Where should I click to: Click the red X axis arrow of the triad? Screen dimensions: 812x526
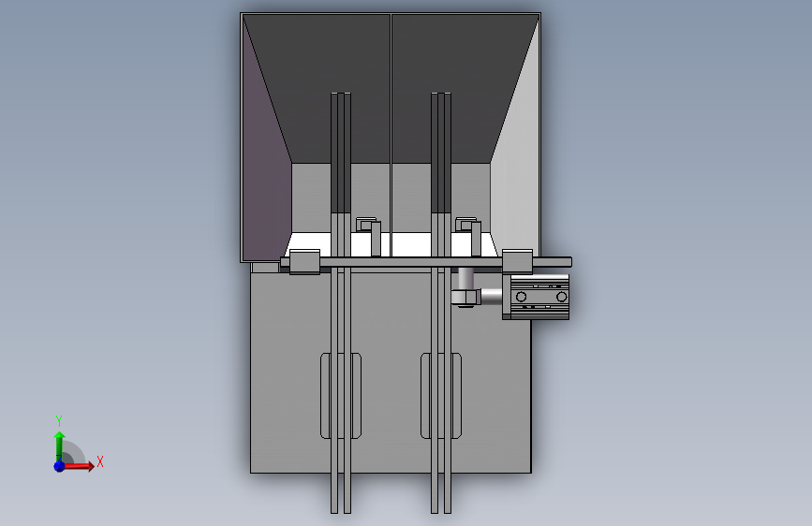coord(79,466)
